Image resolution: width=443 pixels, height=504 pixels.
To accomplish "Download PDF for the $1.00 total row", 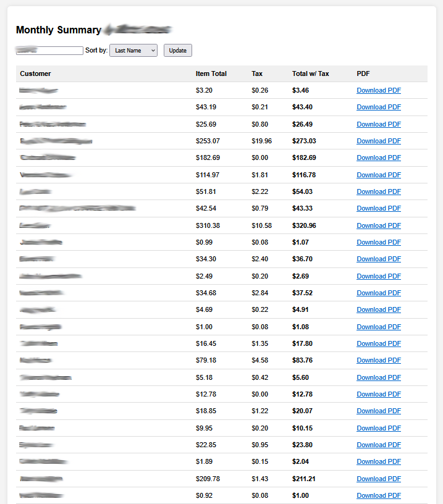I will click(x=379, y=495).
